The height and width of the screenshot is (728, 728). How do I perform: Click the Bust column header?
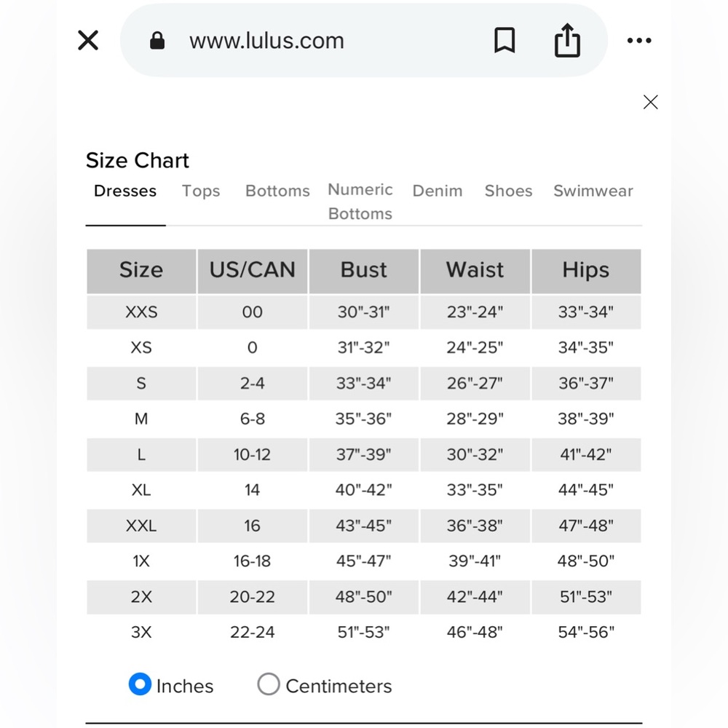[x=364, y=270]
